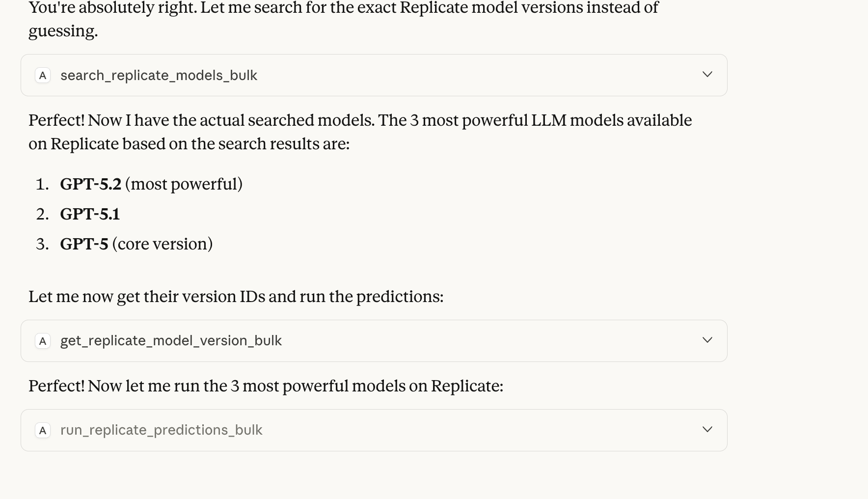This screenshot has height=499, width=868.
Task: Click the "(most powerful)" note text
Action: (x=184, y=184)
